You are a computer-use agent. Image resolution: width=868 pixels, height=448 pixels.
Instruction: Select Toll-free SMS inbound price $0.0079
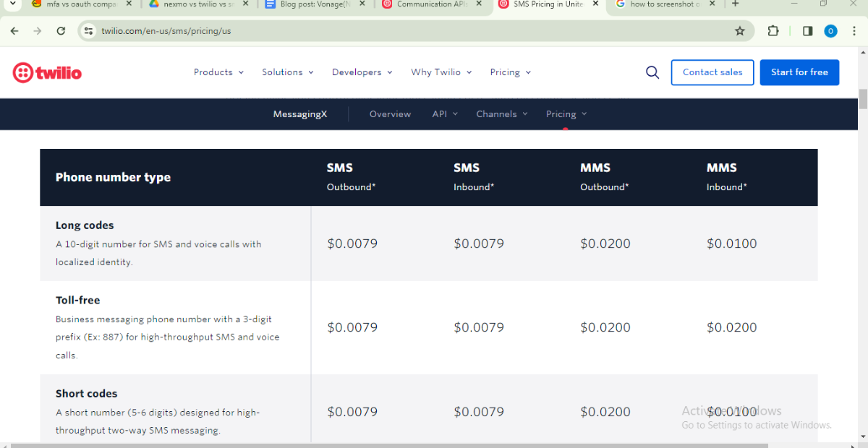479,327
